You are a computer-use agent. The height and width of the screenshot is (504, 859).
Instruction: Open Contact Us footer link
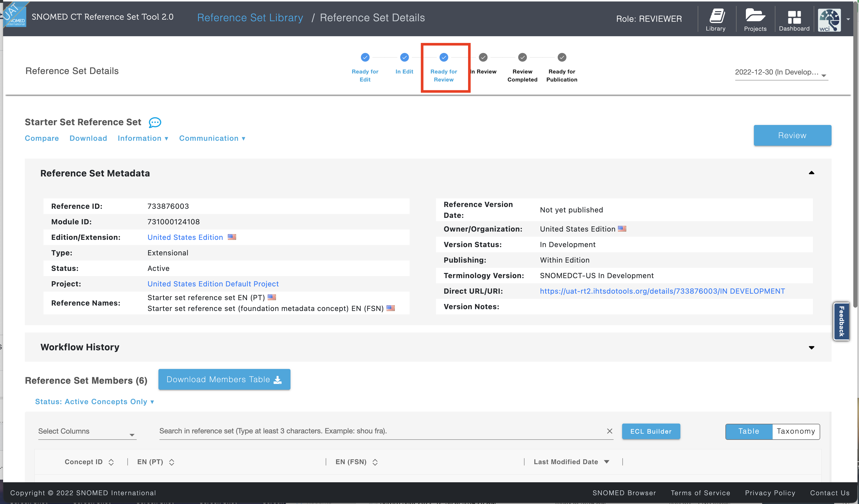830,493
